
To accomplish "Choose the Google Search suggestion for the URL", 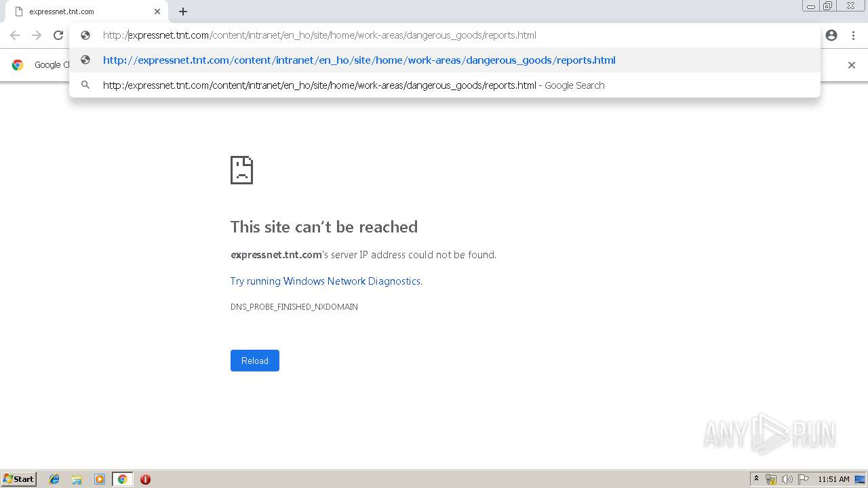I will tap(445, 85).
